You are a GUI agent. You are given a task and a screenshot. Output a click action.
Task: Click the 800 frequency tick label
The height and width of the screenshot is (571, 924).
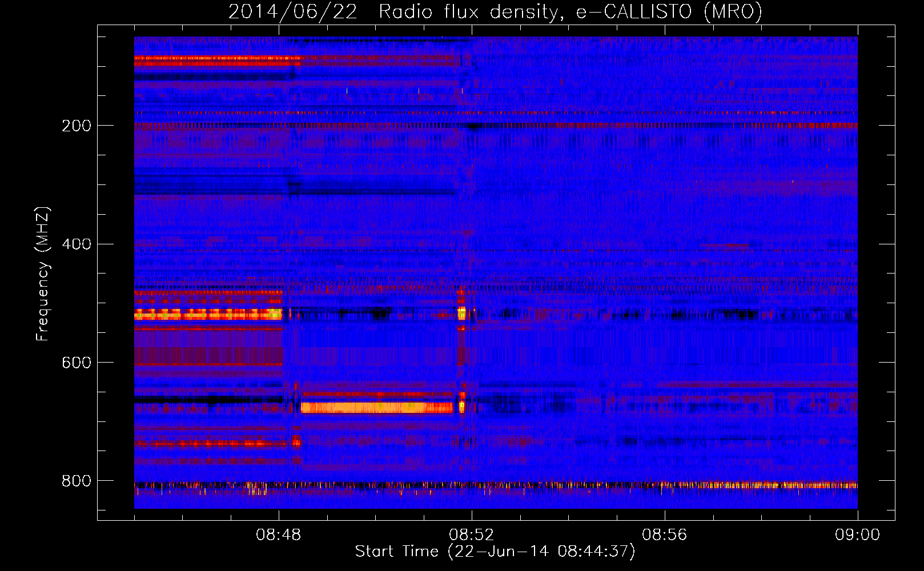click(x=77, y=481)
